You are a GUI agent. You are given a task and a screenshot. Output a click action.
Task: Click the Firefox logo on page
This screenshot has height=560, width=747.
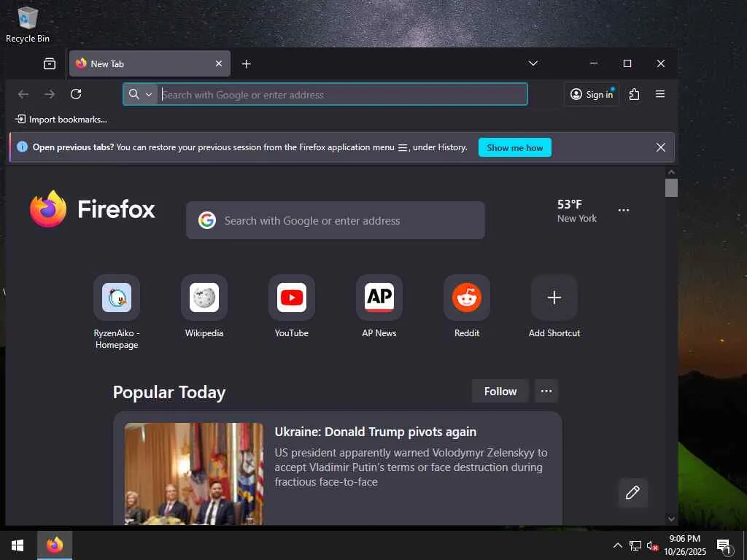click(93, 209)
